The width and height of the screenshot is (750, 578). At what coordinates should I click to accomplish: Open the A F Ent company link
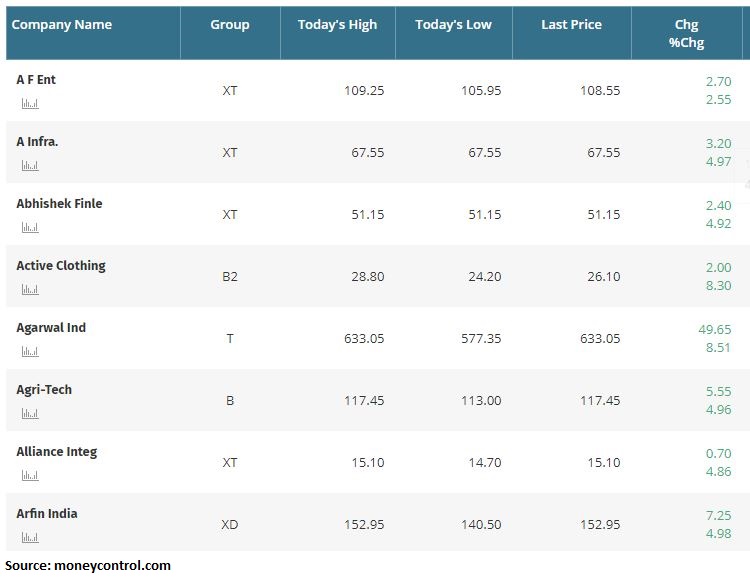[x=36, y=79]
